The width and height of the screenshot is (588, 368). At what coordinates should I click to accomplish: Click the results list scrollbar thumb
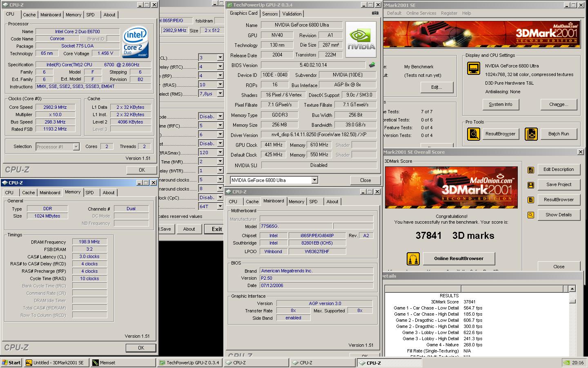(x=572, y=301)
